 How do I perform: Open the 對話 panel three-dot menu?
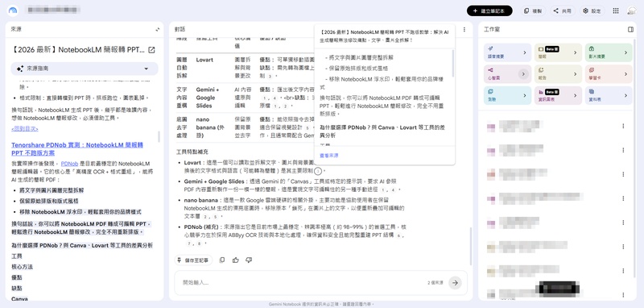click(464, 30)
